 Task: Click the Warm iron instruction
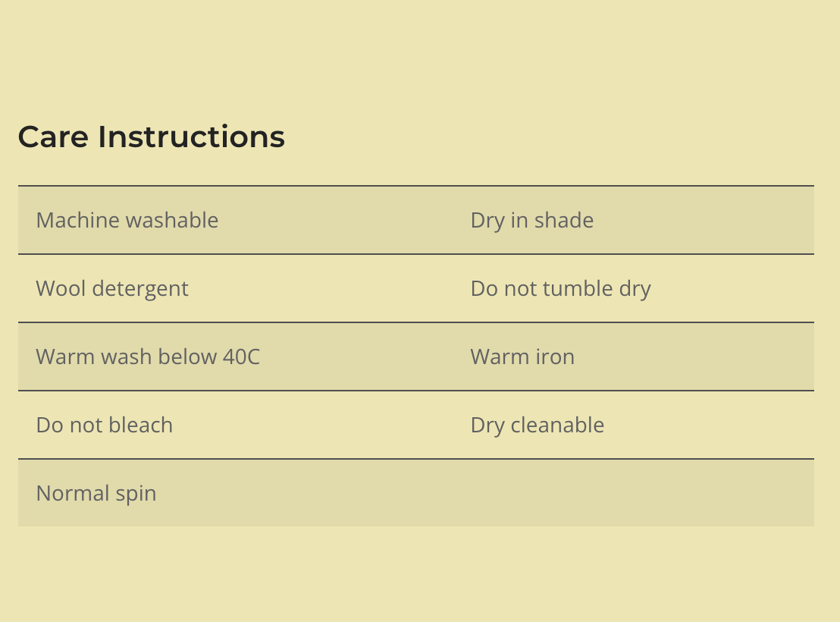522,357
